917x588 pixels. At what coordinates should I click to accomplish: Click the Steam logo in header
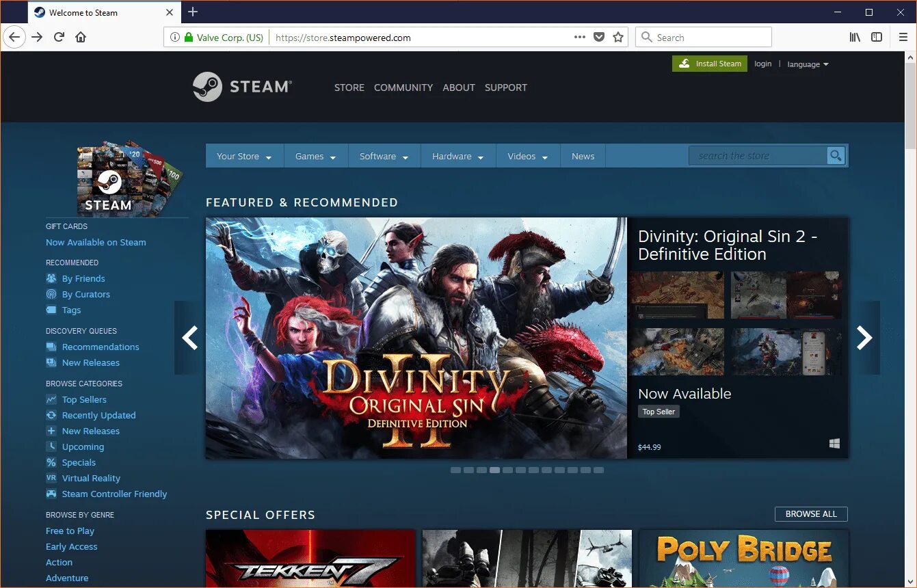[242, 87]
